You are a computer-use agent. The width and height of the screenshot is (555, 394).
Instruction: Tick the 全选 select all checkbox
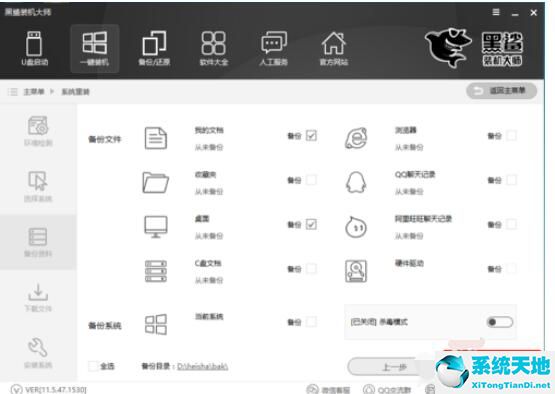pos(93,366)
